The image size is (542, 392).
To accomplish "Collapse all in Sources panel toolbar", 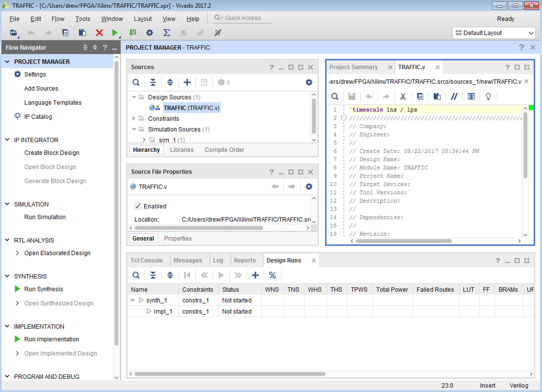I will click(153, 82).
